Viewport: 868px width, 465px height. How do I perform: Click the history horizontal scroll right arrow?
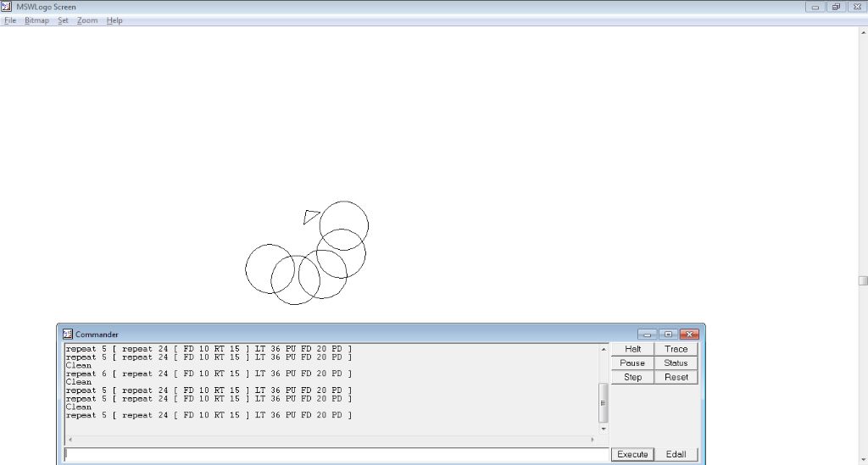[x=593, y=440]
